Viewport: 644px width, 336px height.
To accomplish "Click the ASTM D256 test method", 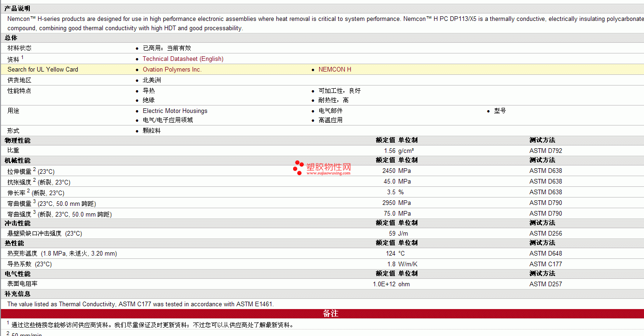I will tap(546, 234).
